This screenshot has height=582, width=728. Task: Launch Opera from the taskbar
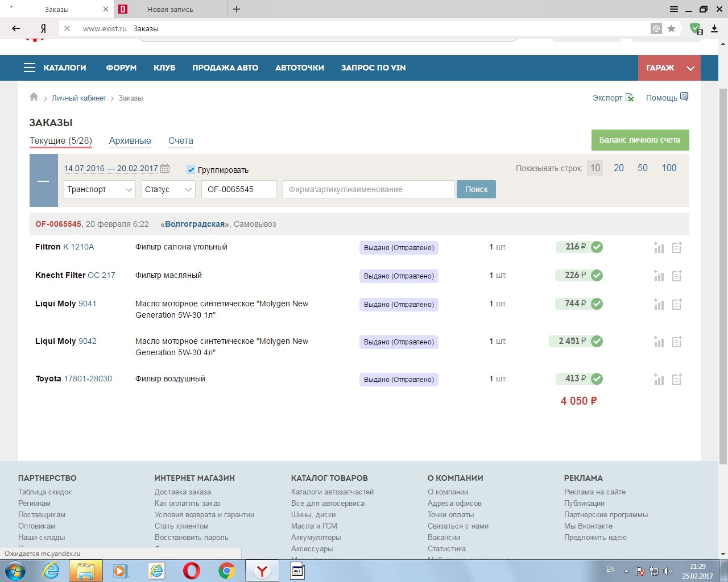pyautogui.click(x=192, y=571)
